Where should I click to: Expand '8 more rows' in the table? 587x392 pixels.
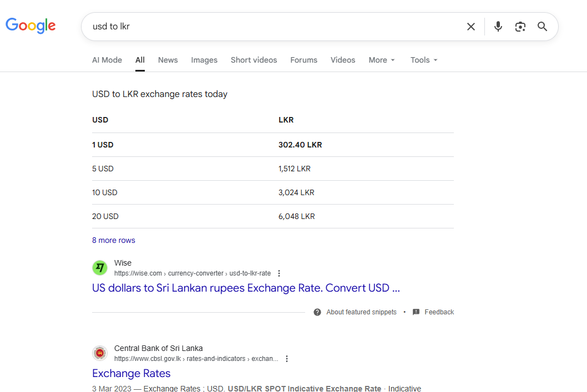(113, 241)
